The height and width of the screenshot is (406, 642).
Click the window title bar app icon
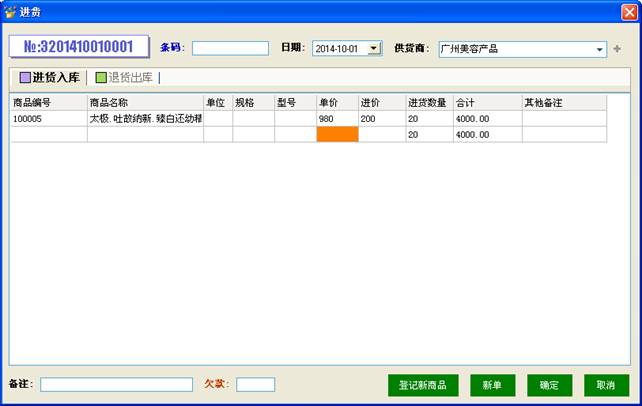10,11
